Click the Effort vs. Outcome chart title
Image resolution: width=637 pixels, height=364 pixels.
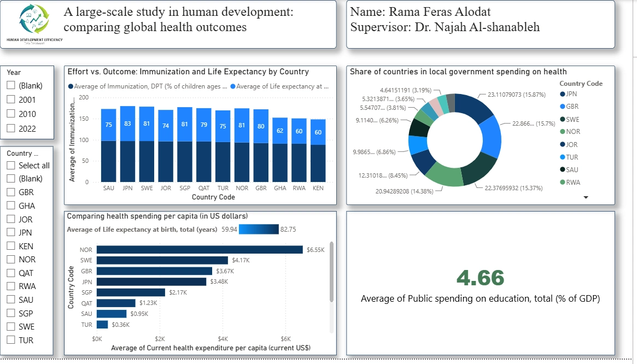188,72
